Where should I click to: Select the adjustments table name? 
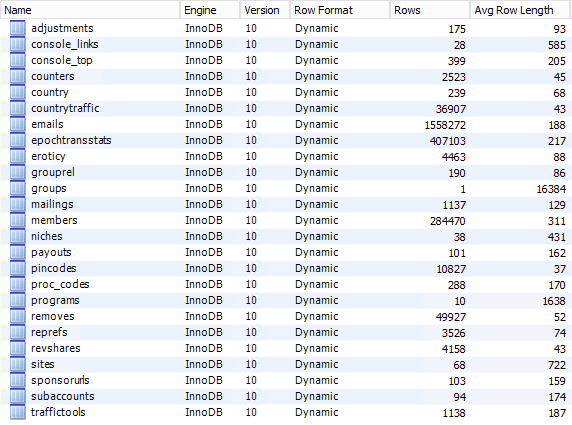(x=62, y=28)
